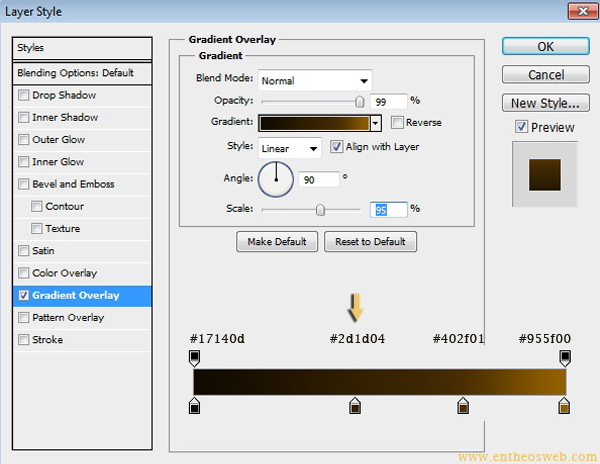Image resolution: width=600 pixels, height=464 pixels.
Task: Click the Make Default button
Action: (x=277, y=242)
